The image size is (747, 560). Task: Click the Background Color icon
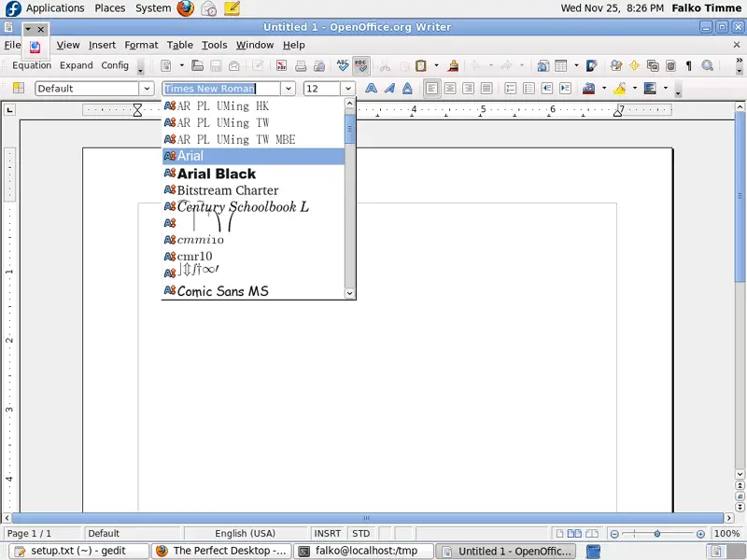point(650,88)
